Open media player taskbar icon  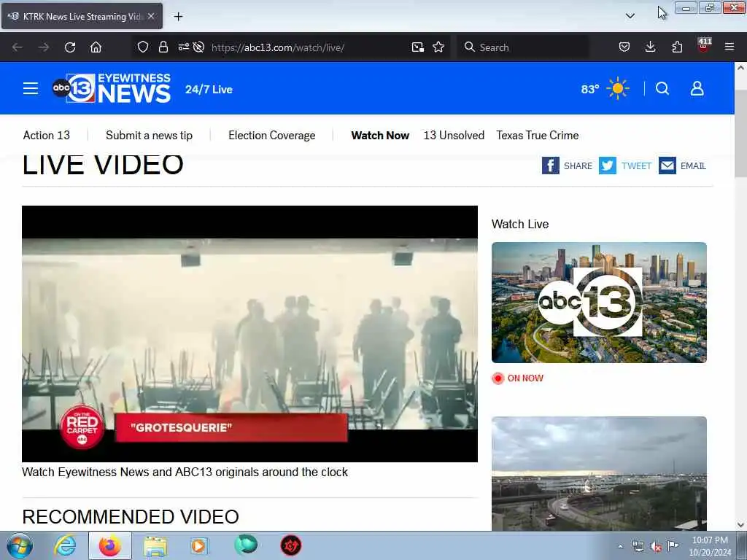pos(200,545)
